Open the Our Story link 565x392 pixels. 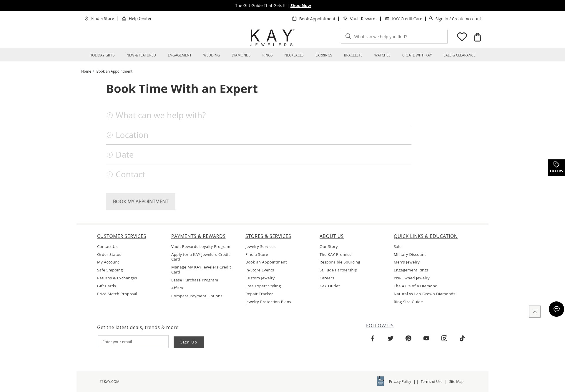[x=329, y=246]
